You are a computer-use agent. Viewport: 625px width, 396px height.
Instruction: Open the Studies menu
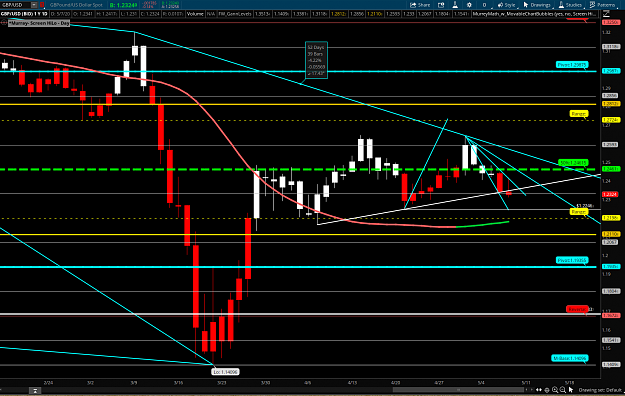point(570,5)
